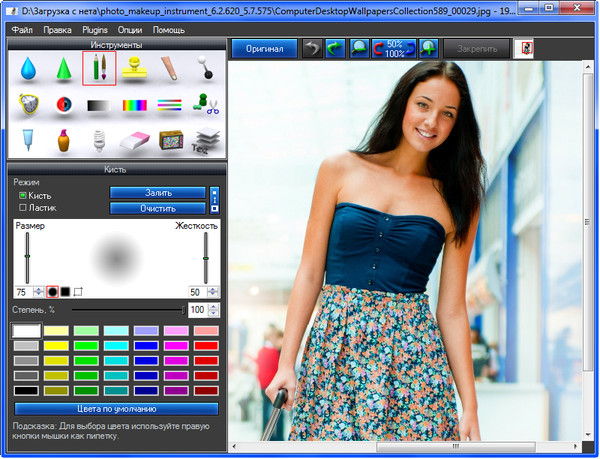Screen dimensions: 600x459
Task: Increase the Размер spinner value
Action: [x=38, y=288]
